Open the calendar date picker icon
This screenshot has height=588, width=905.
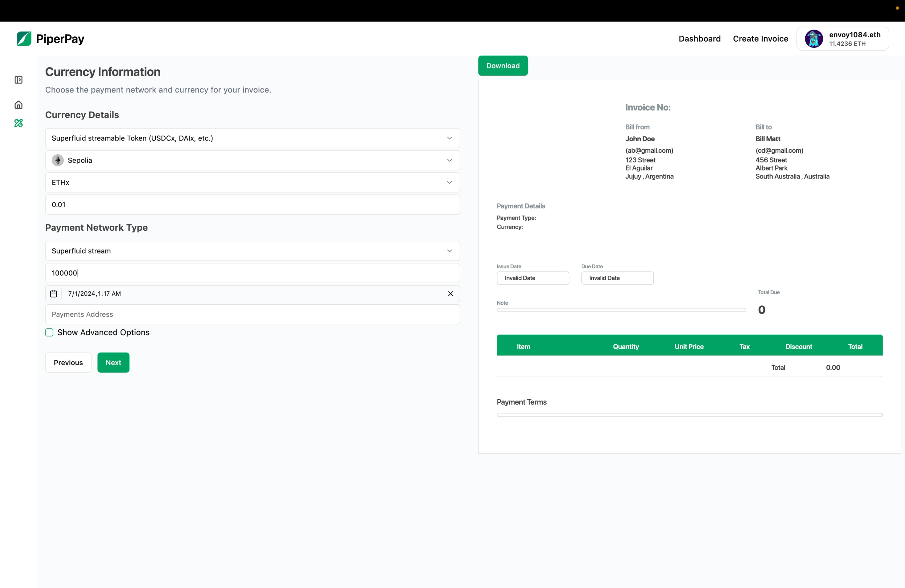tap(54, 294)
